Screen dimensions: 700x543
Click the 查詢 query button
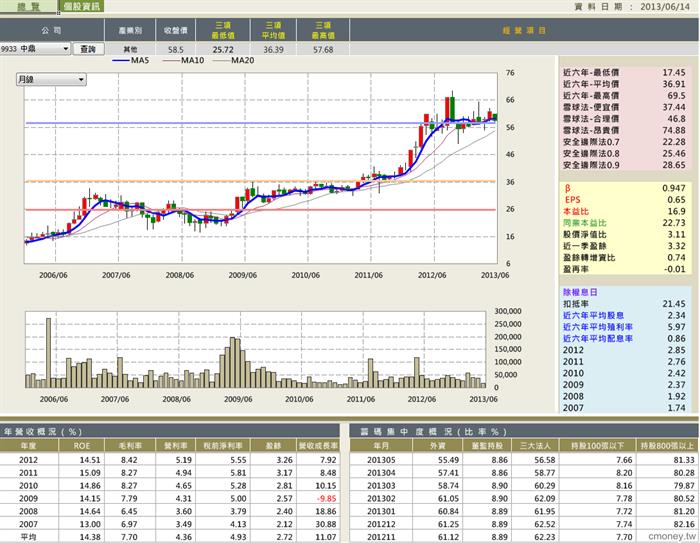[x=88, y=49]
